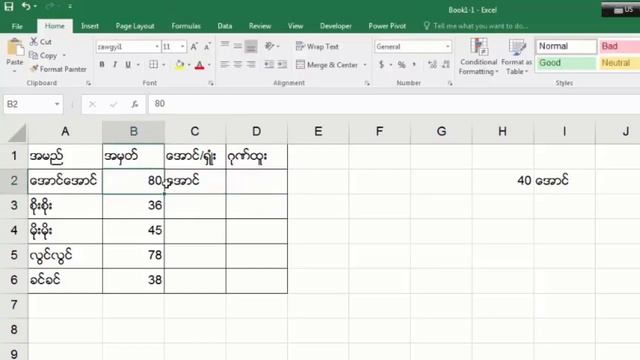Open the text orientation tool
This screenshot has height=360, width=640.
pyautogui.click(x=269, y=46)
